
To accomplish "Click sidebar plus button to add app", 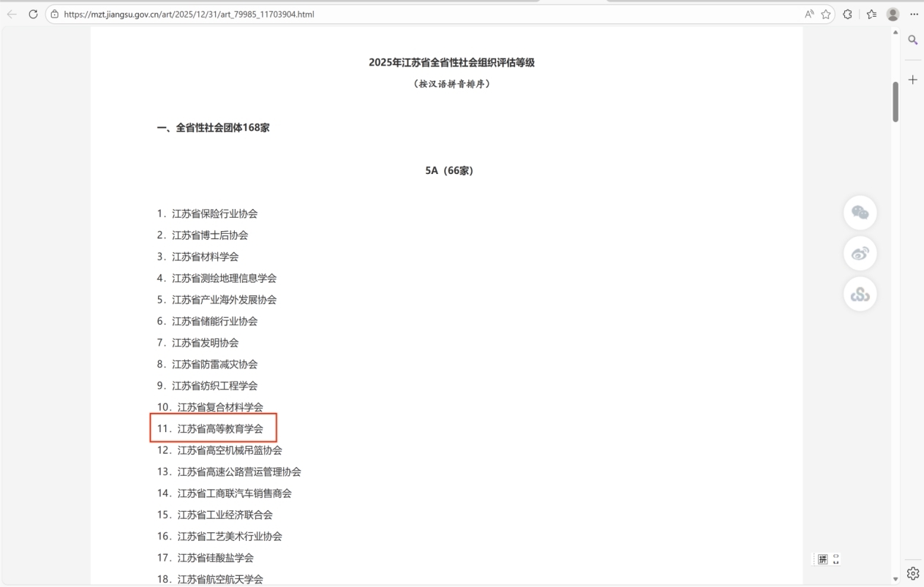I will point(913,80).
